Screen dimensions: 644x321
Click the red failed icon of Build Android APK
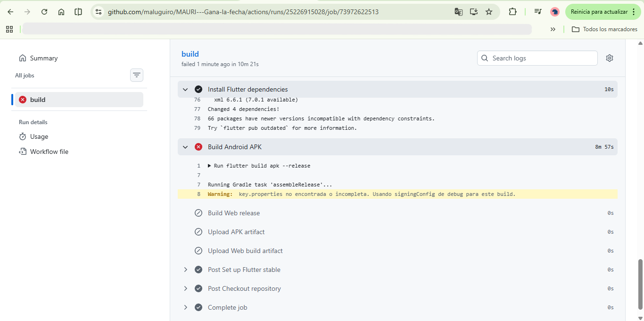click(x=198, y=147)
